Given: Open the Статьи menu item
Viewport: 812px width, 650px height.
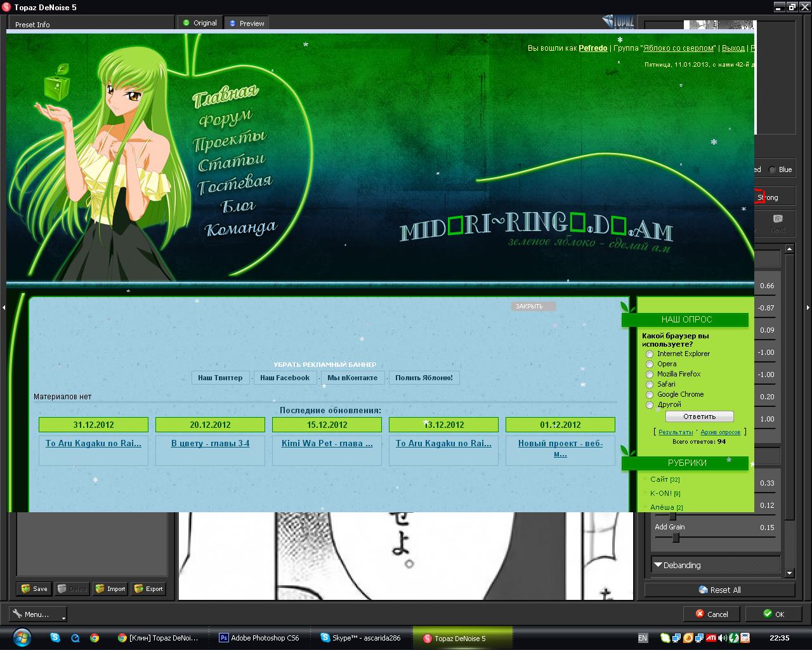Looking at the screenshot, I should (x=232, y=162).
